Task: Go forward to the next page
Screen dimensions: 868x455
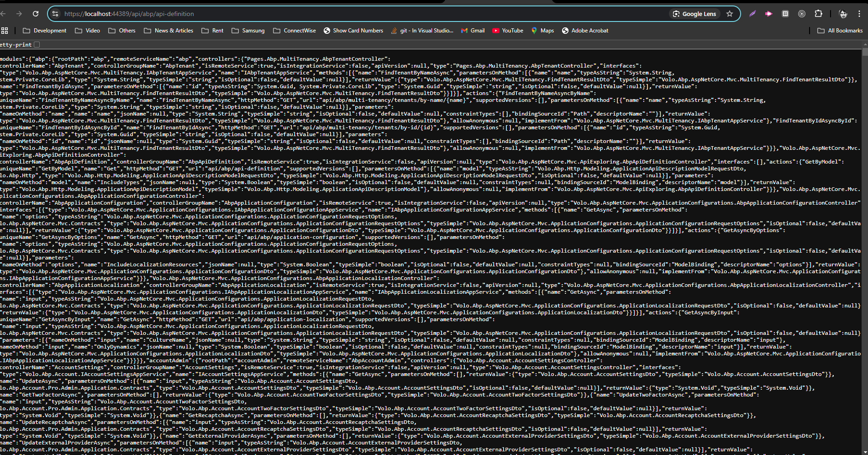Action: point(19,14)
